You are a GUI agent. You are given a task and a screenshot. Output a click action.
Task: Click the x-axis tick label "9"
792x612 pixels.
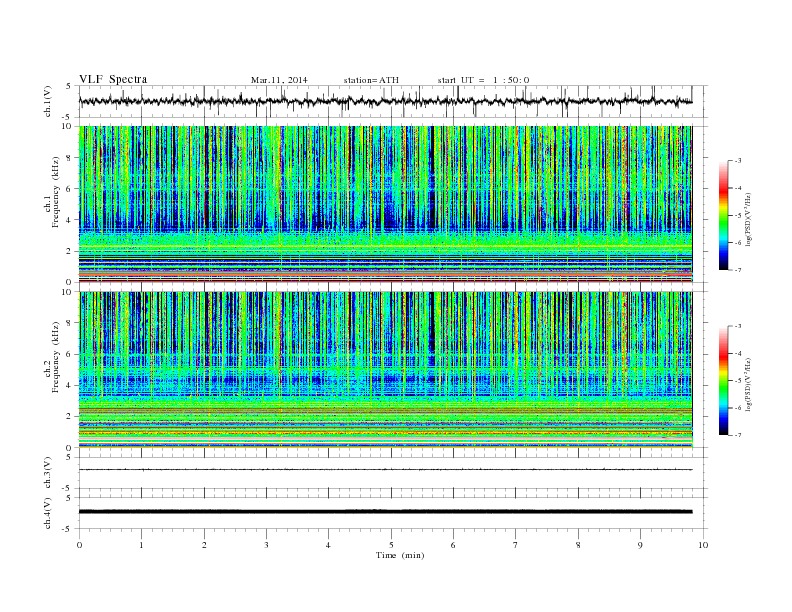coord(640,545)
